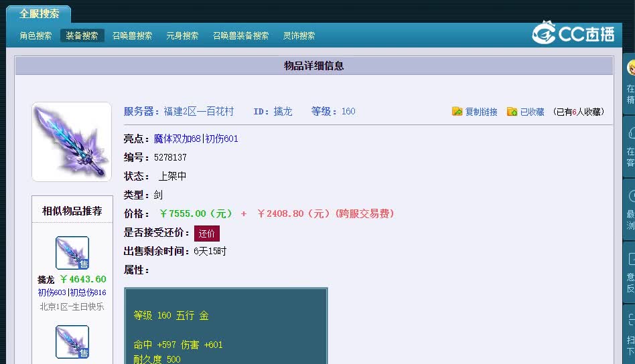The height and width of the screenshot is (364, 635).
Task: Click the 复制链接 folder icon
Action: click(x=457, y=111)
